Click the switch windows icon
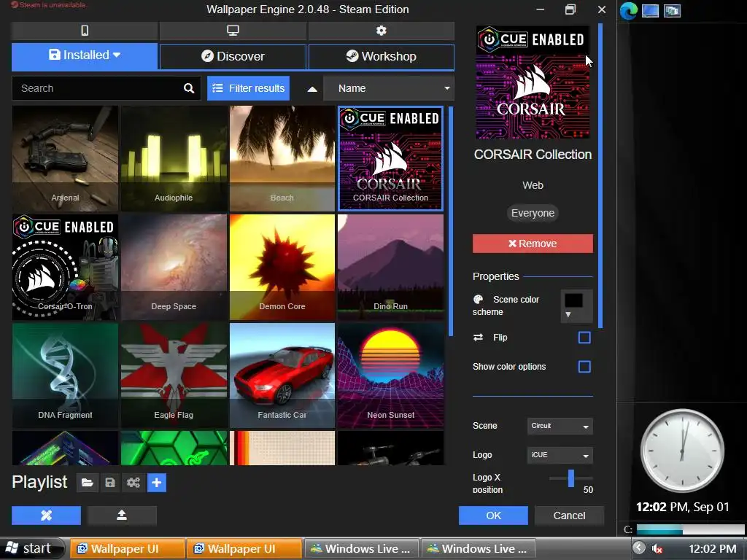747x560 pixels. point(672,10)
